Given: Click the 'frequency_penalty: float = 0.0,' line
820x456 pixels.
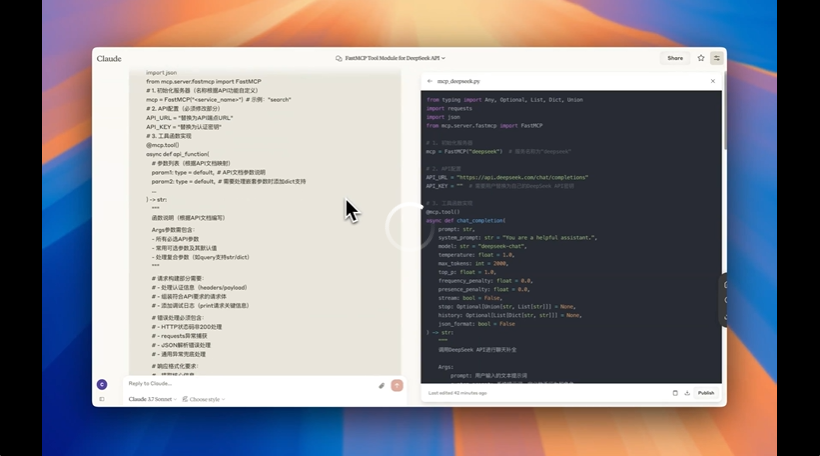Looking at the screenshot, I should tap(485, 281).
